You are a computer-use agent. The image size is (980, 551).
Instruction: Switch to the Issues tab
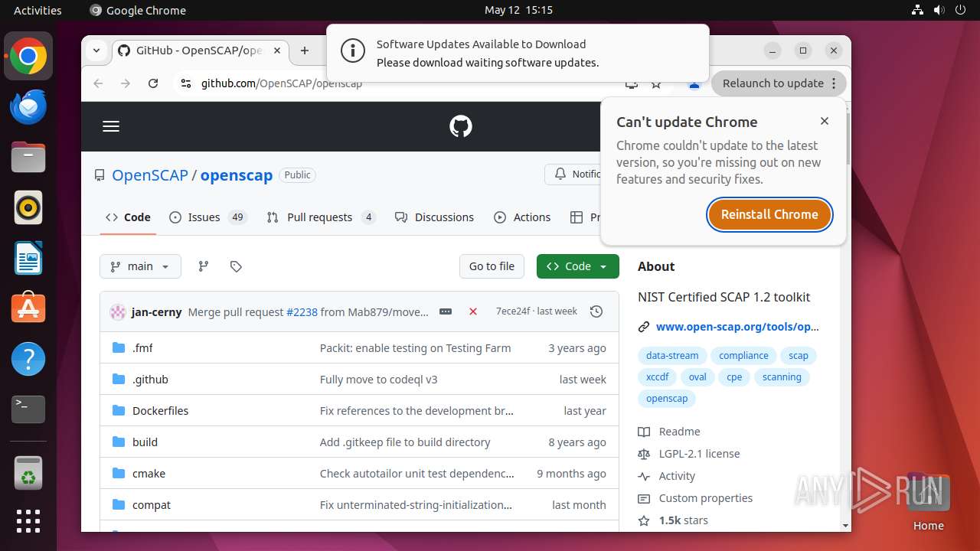tap(207, 217)
